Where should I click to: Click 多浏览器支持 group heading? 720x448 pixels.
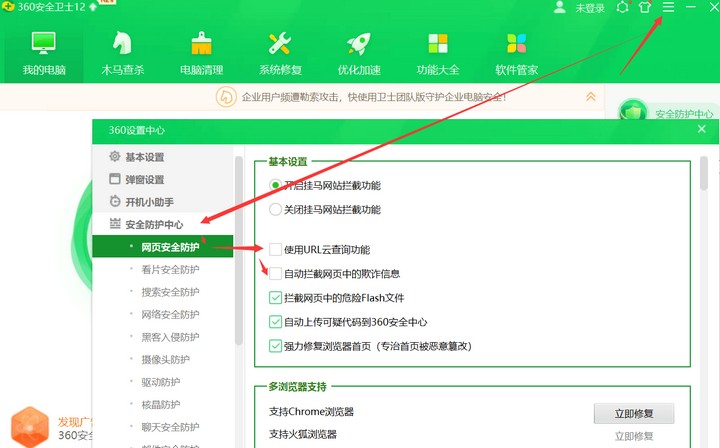[x=297, y=386]
